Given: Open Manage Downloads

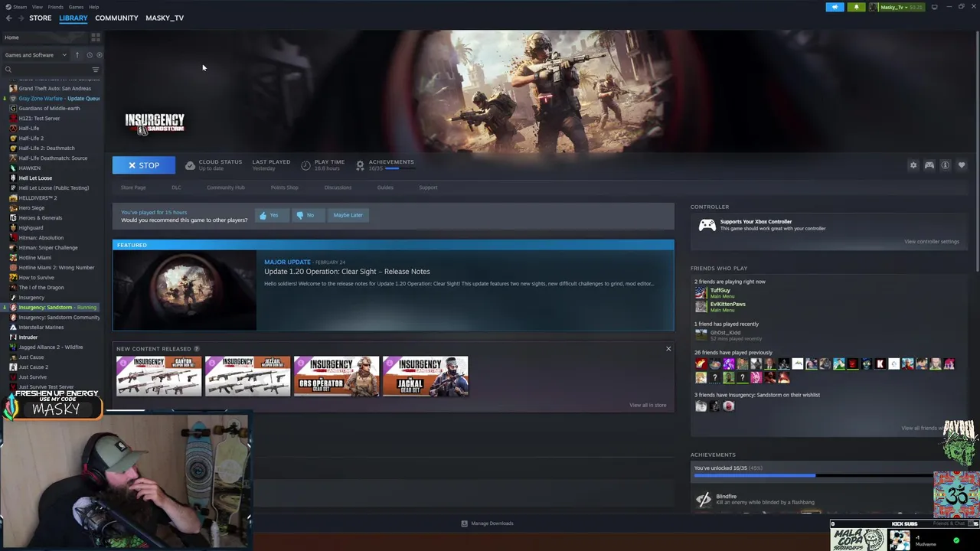Looking at the screenshot, I should [x=487, y=523].
